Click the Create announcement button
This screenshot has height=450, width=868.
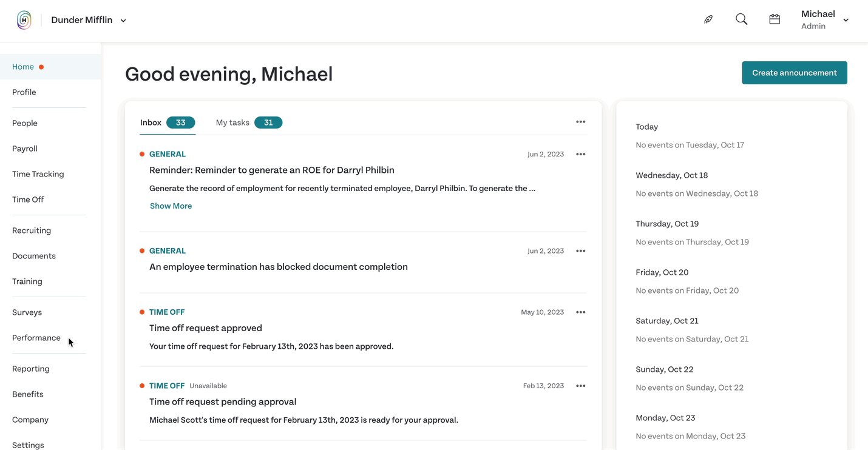(x=795, y=73)
